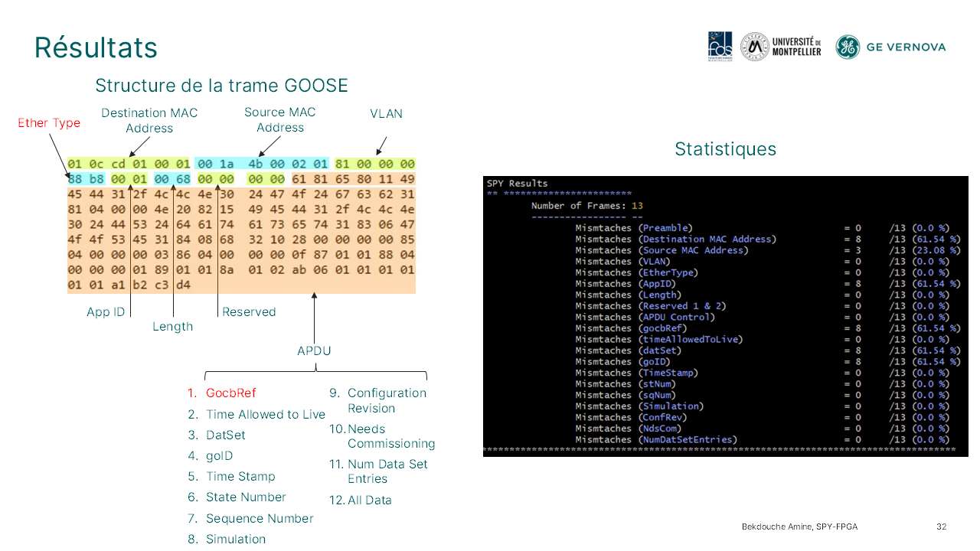Image resolution: width=980 pixels, height=551 pixels.
Task: Click the Reserved field label
Action: pos(249,312)
